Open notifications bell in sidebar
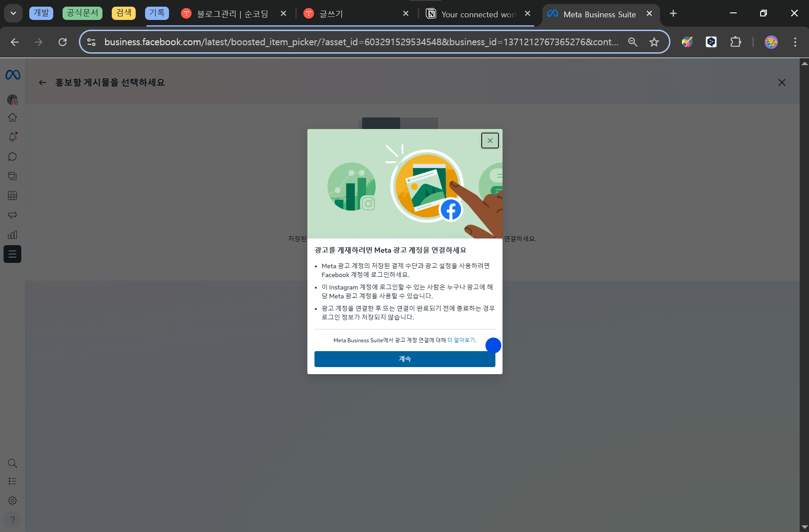The image size is (809, 532). pos(12,137)
